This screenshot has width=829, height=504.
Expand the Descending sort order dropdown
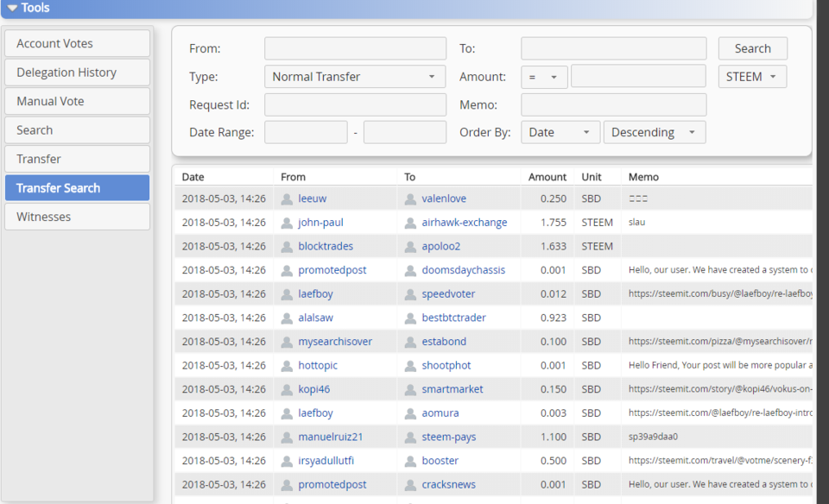coord(654,132)
